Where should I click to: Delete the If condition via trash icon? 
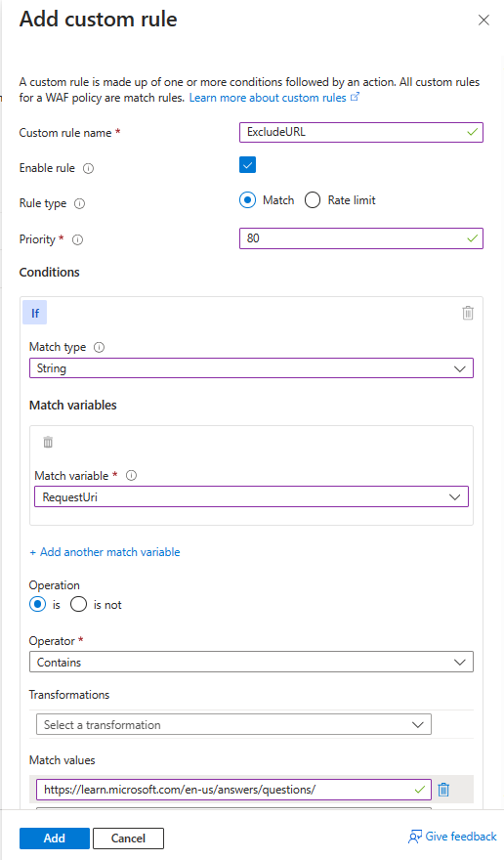468,313
